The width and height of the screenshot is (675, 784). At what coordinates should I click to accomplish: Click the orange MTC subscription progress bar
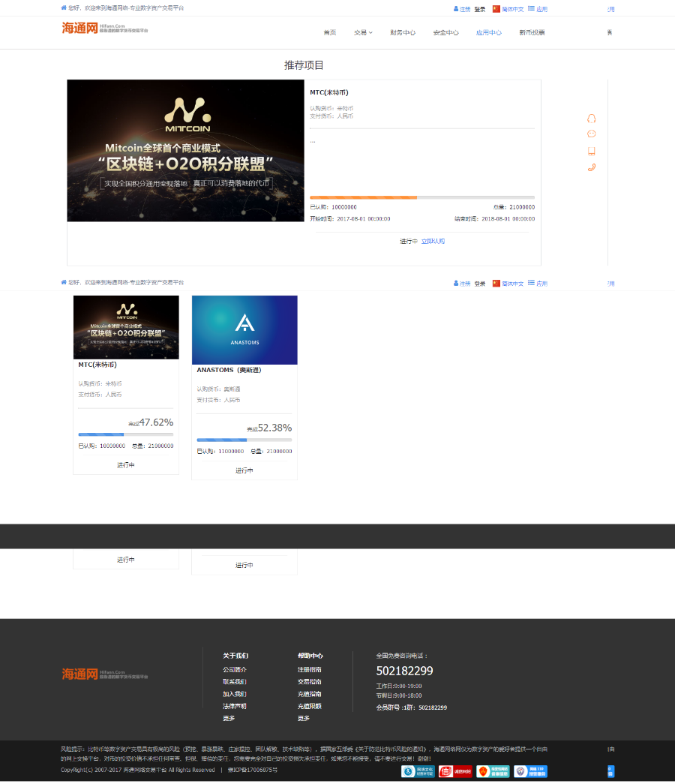point(422,197)
